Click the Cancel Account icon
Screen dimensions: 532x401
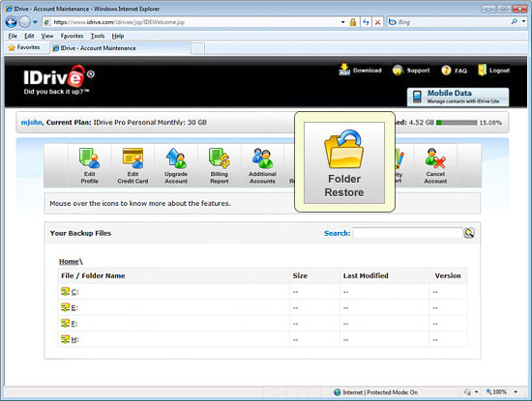[x=435, y=166]
